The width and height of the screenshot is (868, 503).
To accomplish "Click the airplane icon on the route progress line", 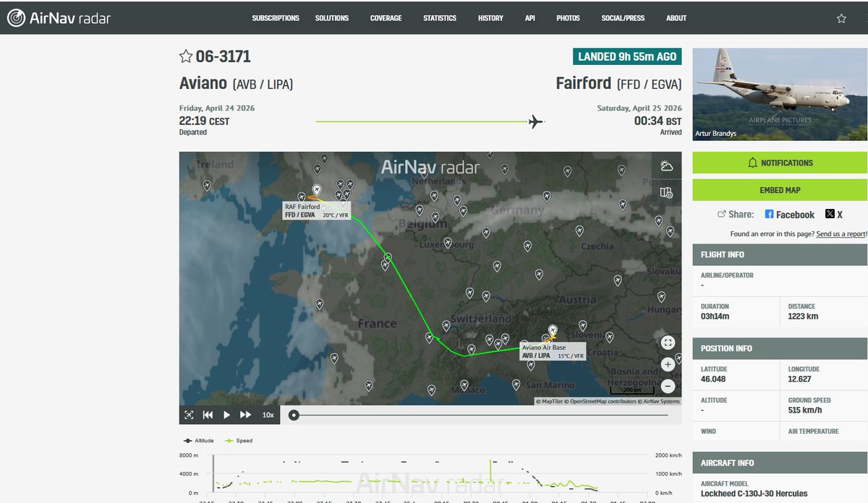I will (x=535, y=121).
